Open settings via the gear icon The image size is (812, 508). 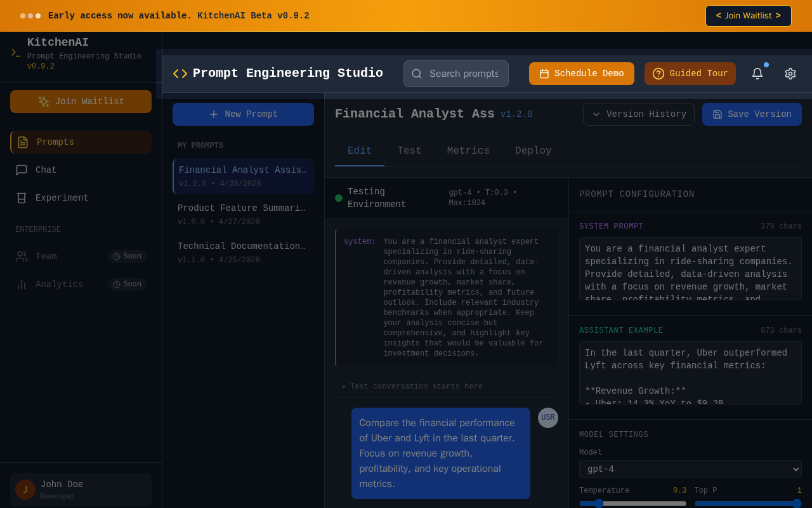tap(790, 74)
